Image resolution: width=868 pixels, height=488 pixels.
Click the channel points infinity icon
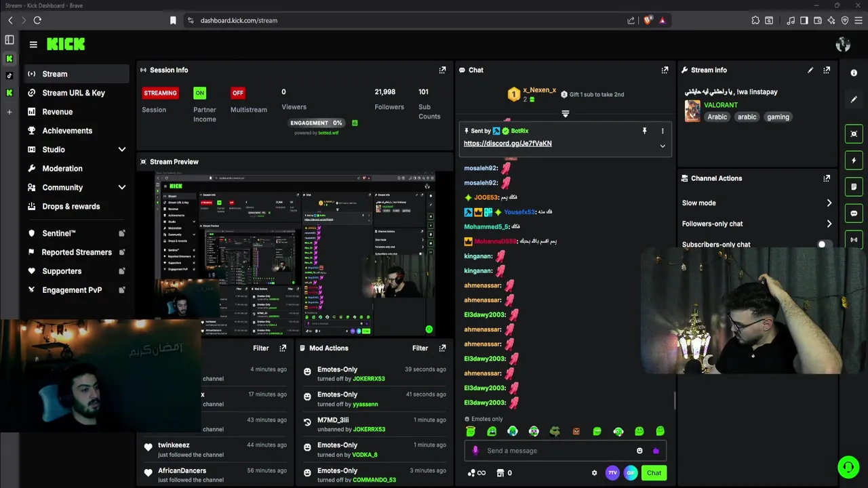coord(477,473)
